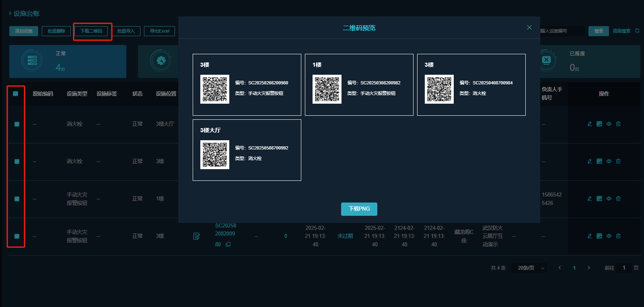Click the 藏龙阁C座 cell in last row
This screenshot has height=307, width=644.
[x=464, y=236]
